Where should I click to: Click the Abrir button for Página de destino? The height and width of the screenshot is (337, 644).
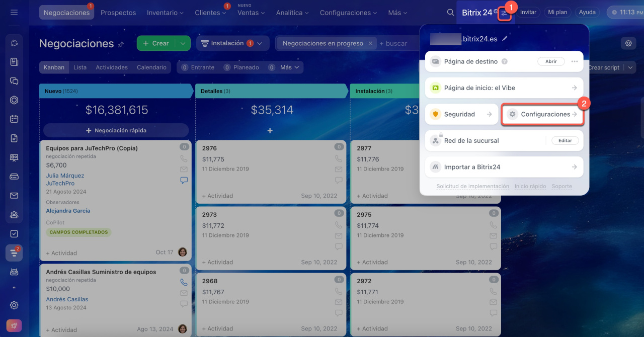[551, 61]
